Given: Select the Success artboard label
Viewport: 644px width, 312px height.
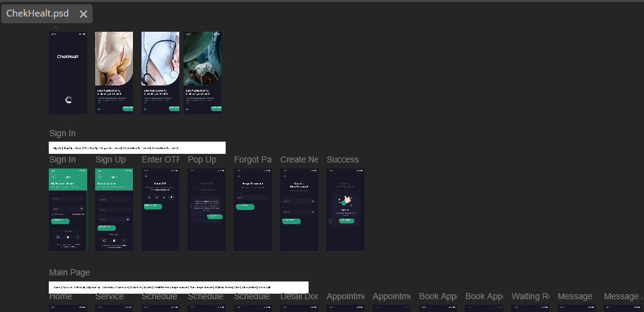Looking at the screenshot, I should pos(343,159).
